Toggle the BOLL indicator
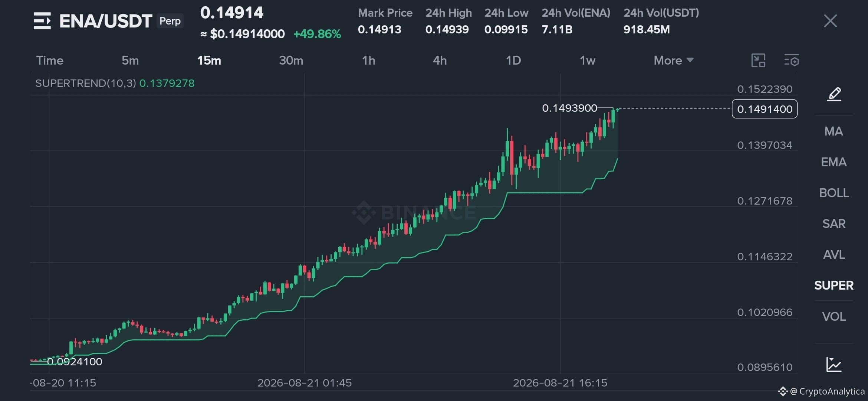The height and width of the screenshot is (401, 868). click(834, 193)
